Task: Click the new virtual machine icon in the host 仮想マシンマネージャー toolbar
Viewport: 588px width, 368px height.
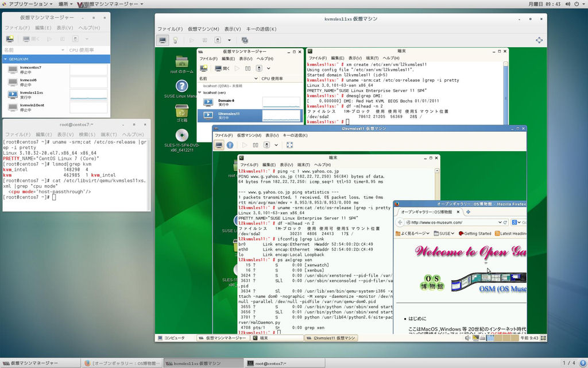Action: click(10, 39)
